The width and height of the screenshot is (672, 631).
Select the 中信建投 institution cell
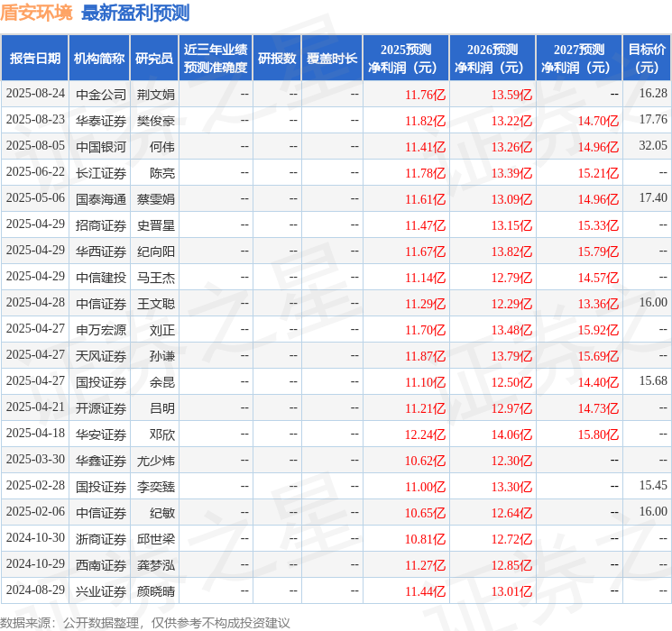click(101, 278)
